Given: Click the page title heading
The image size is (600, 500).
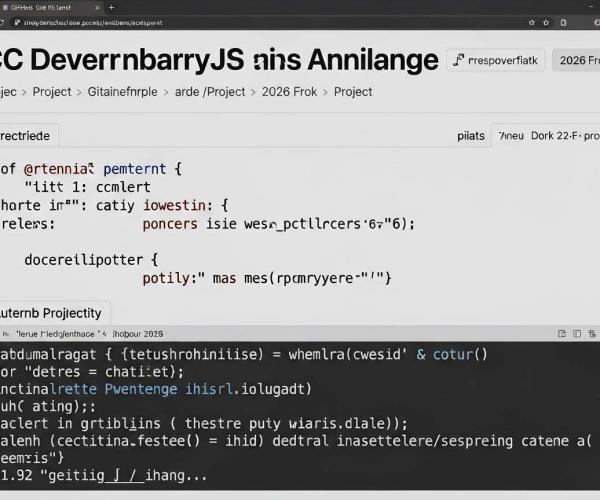Looking at the screenshot, I should pyautogui.click(x=219, y=60).
